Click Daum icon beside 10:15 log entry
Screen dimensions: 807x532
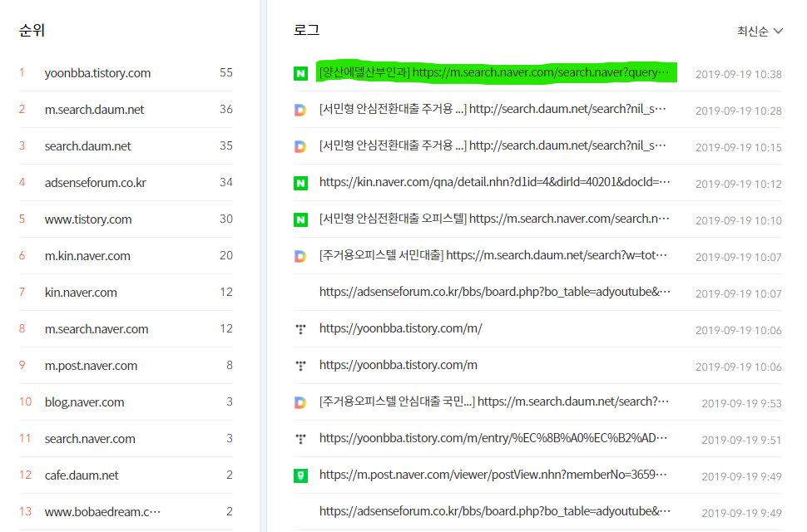point(300,146)
